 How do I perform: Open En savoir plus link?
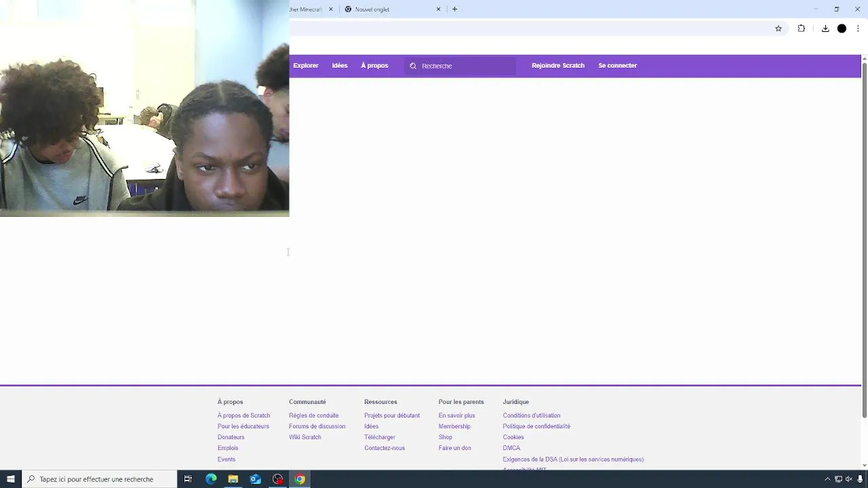click(456, 415)
